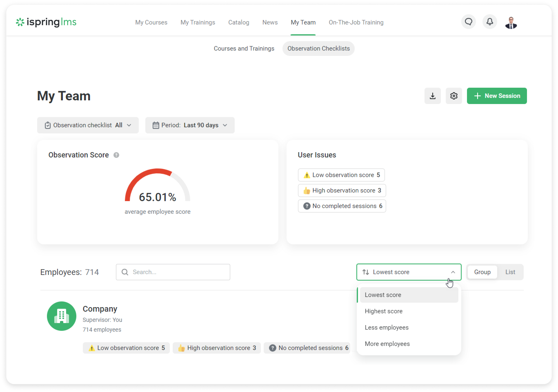Open the Period Last 90 days dropdown
Image resolution: width=558 pixels, height=392 pixels.
(190, 125)
